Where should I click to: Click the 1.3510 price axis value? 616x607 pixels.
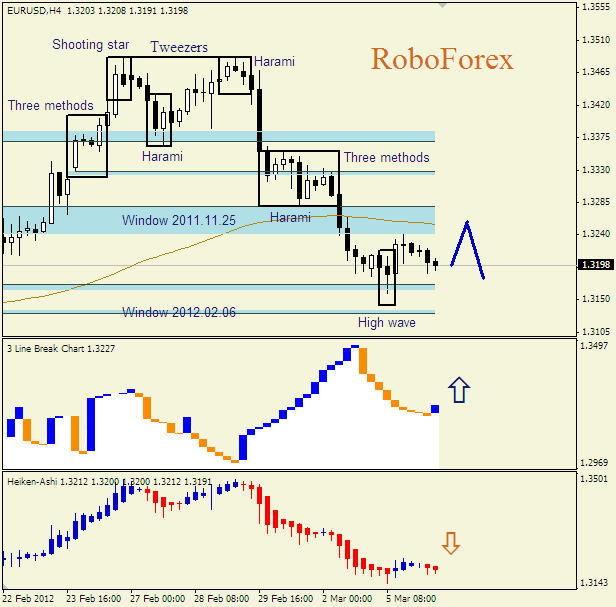pos(596,40)
